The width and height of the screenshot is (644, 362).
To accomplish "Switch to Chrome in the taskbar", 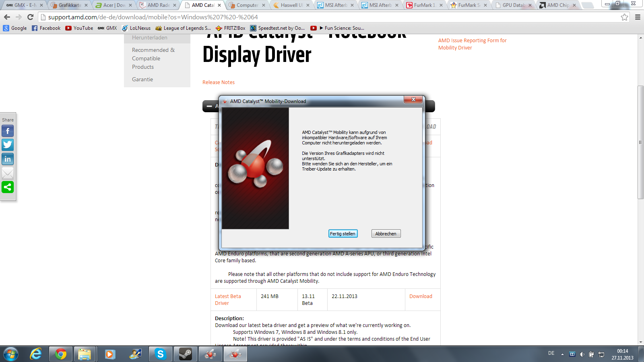I will (x=61, y=354).
